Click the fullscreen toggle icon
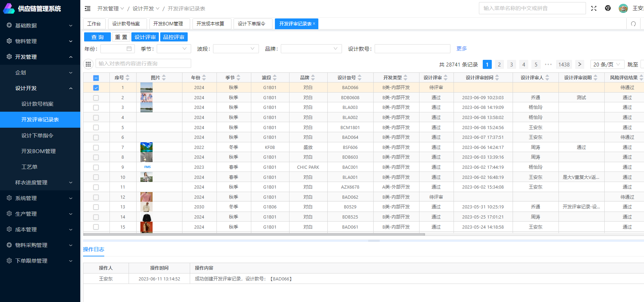The image size is (644, 302). point(594,8)
